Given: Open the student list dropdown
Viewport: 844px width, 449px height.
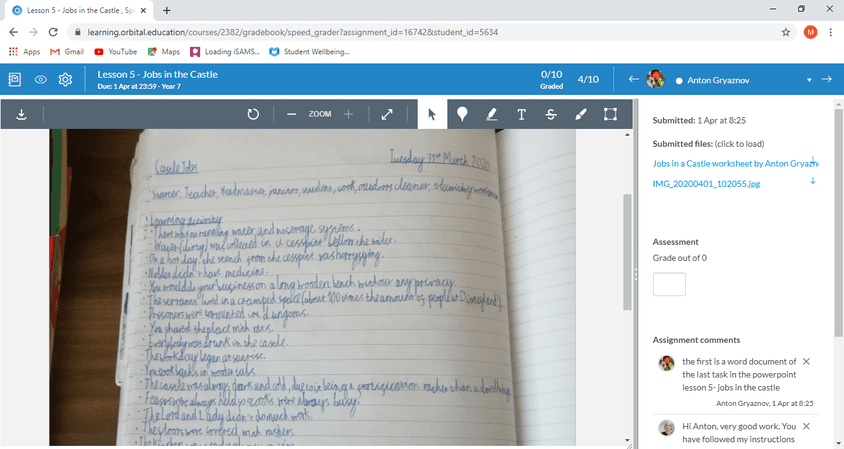Looking at the screenshot, I should [x=808, y=80].
